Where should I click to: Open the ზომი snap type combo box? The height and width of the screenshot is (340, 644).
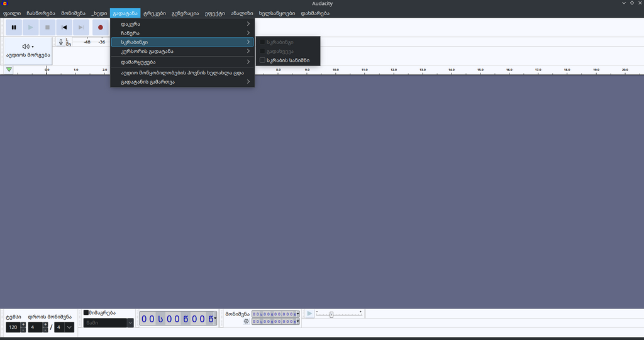point(108,323)
